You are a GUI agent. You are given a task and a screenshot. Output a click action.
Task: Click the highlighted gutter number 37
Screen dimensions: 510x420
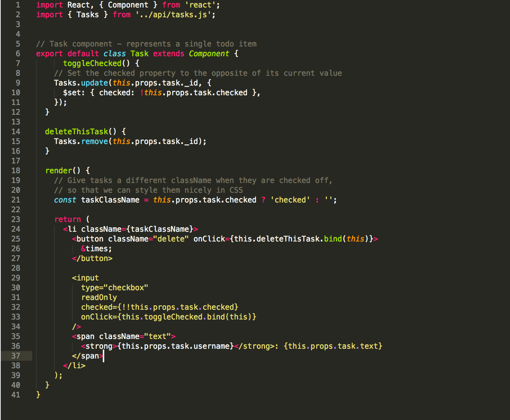[16, 356]
